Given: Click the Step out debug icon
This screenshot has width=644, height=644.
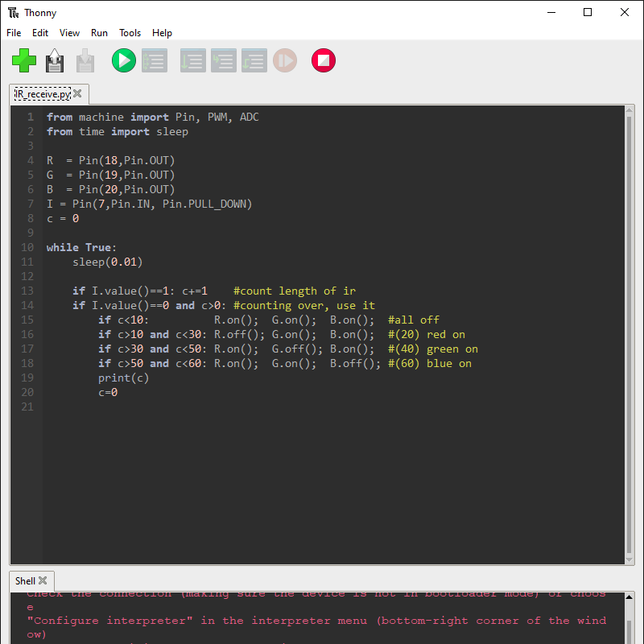Looking at the screenshot, I should pyautogui.click(x=254, y=60).
